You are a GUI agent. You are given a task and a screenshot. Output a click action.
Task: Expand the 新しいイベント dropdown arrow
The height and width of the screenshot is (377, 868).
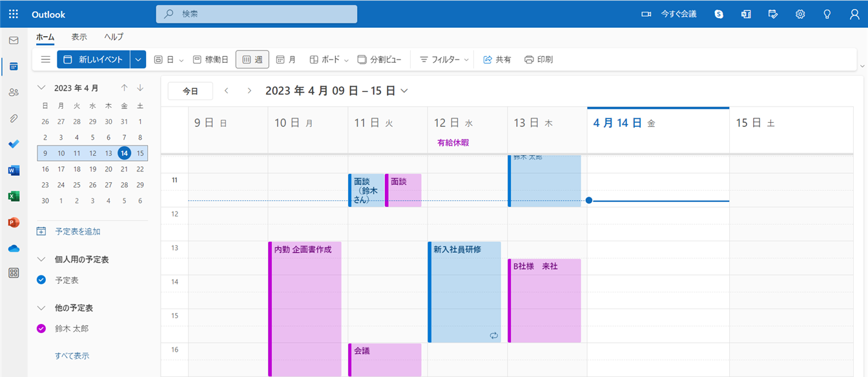click(x=138, y=59)
